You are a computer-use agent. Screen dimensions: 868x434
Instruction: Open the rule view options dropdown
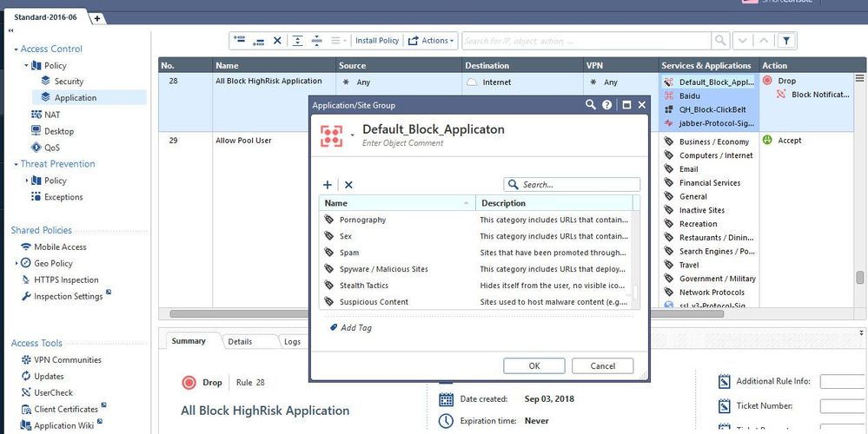tap(338, 40)
